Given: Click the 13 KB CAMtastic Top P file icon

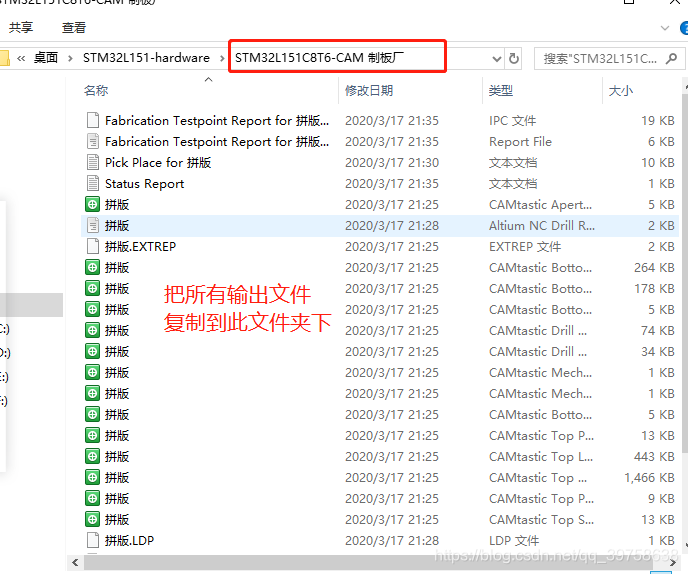Looking at the screenshot, I should point(93,435).
